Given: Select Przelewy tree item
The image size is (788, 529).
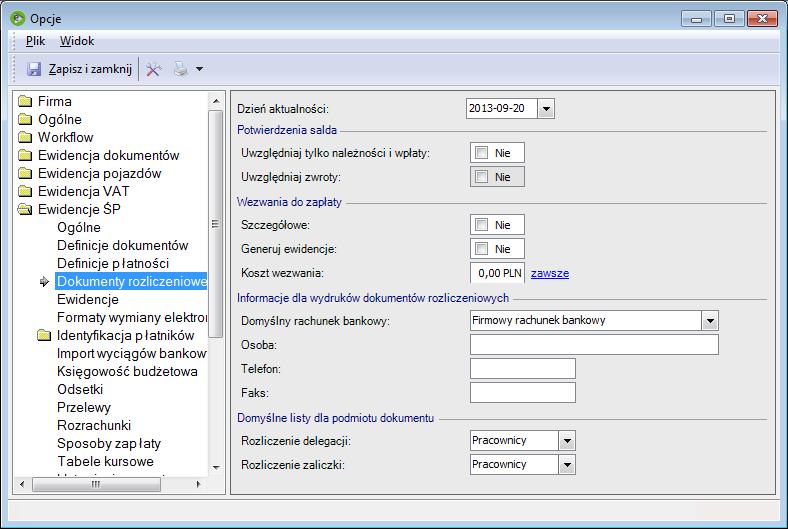Looking at the screenshot, I should tap(83, 407).
